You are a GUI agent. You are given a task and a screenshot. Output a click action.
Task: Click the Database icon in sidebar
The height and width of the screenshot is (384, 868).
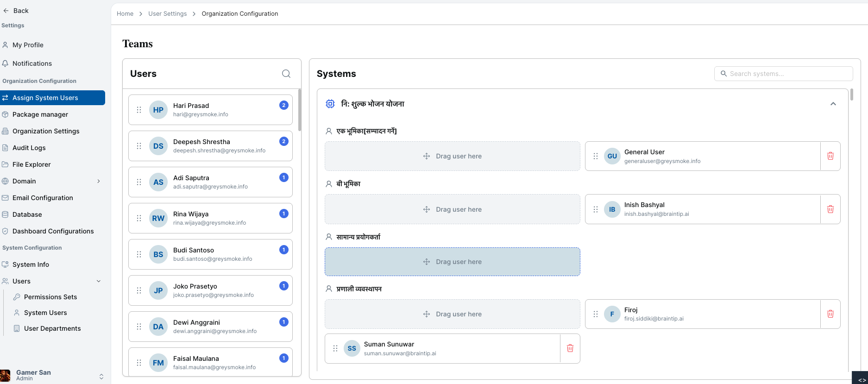coord(5,214)
